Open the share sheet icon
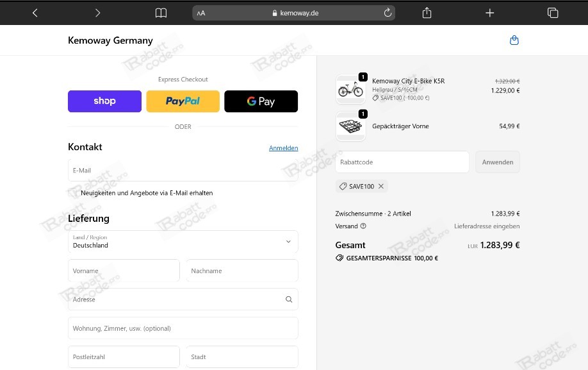 click(x=427, y=13)
